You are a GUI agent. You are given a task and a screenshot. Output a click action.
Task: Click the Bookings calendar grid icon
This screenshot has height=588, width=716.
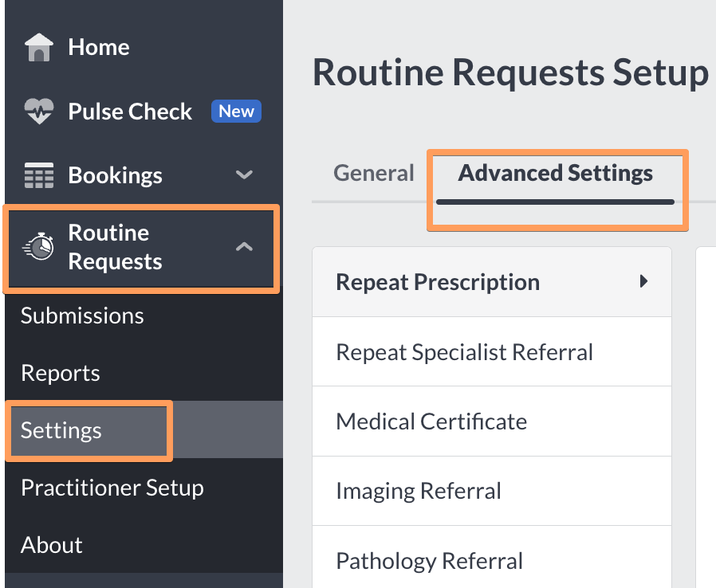38,174
